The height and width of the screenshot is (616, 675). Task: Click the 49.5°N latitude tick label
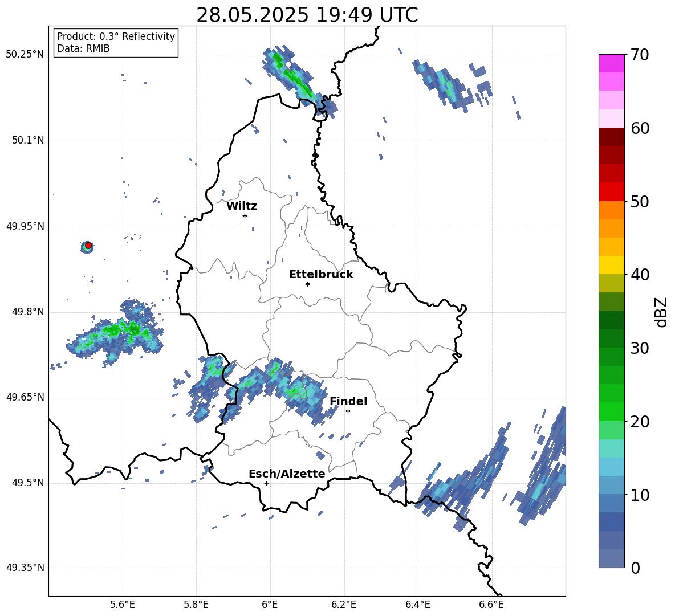point(27,483)
